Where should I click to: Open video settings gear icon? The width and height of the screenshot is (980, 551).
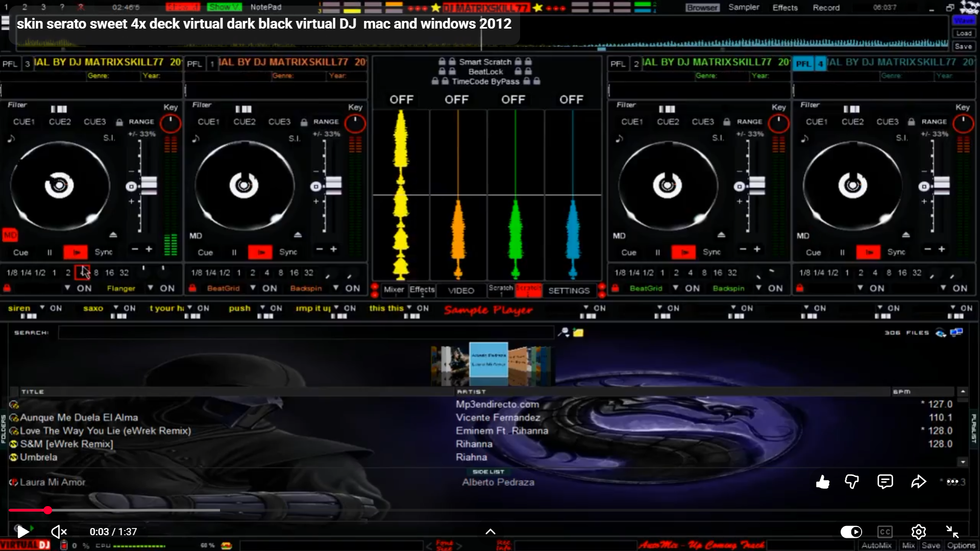tap(919, 532)
